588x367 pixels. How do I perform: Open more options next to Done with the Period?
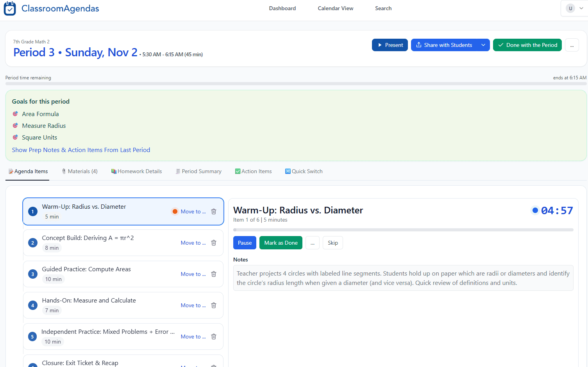(x=572, y=45)
